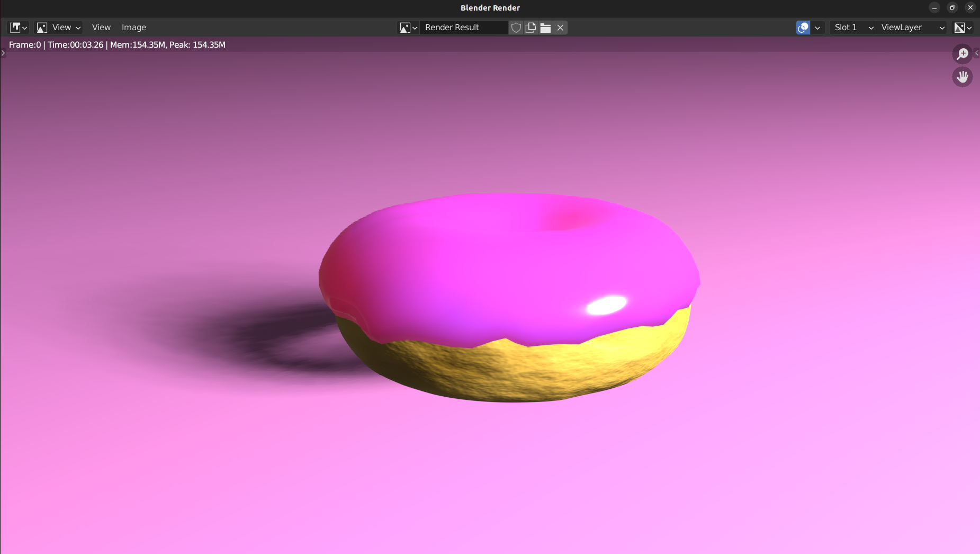Expand the gizmo options arrow
Viewport: 980px width, 554px height.
[x=817, y=28]
